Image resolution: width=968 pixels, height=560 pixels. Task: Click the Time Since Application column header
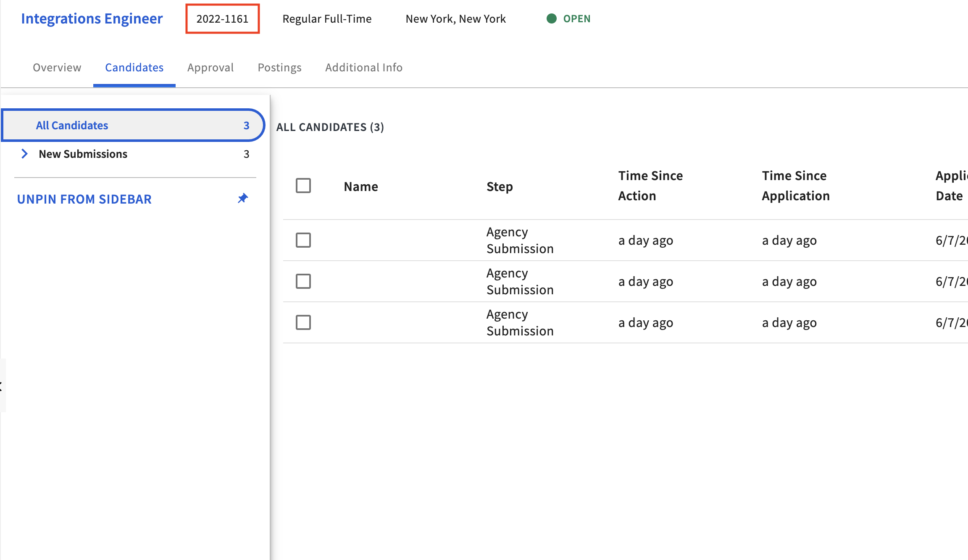point(794,185)
